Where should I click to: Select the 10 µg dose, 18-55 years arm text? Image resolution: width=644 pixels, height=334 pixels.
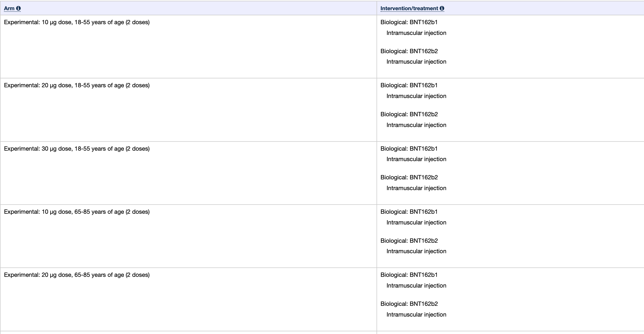pos(77,22)
